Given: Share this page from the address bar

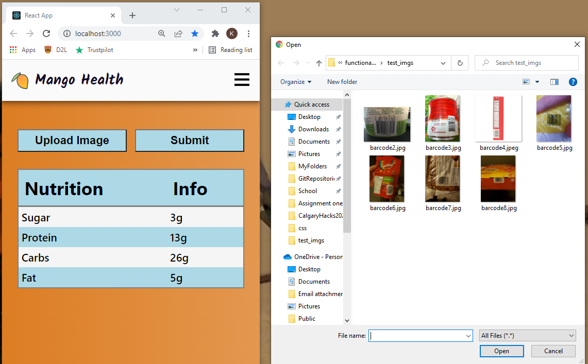Looking at the screenshot, I should point(178,33).
